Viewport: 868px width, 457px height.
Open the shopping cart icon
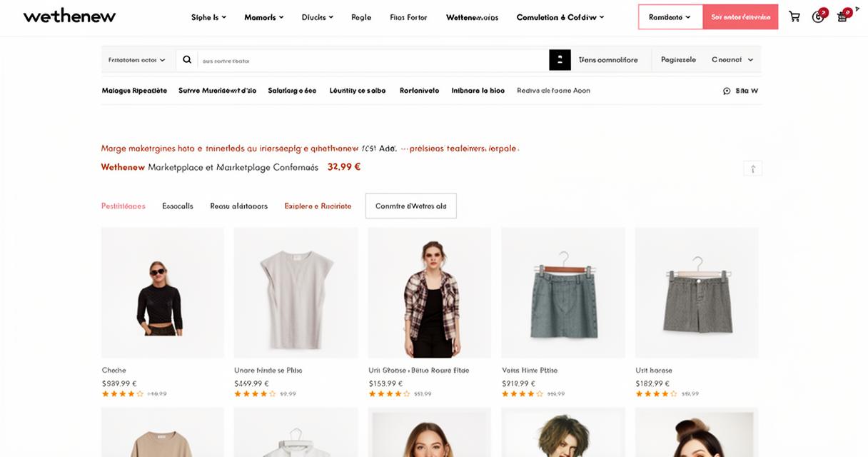pos(794,17)
